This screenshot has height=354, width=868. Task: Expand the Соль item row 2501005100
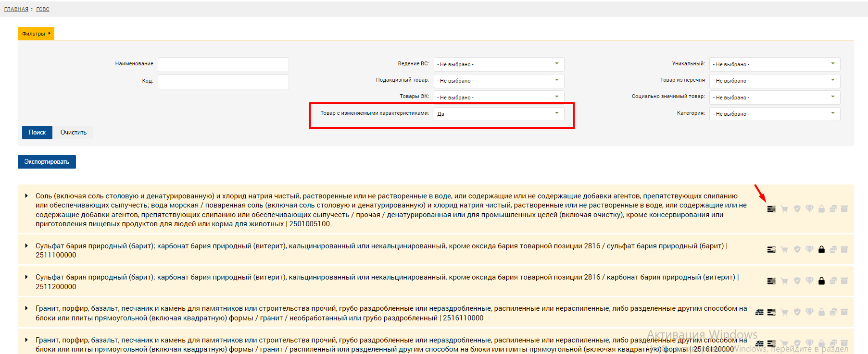26,196
